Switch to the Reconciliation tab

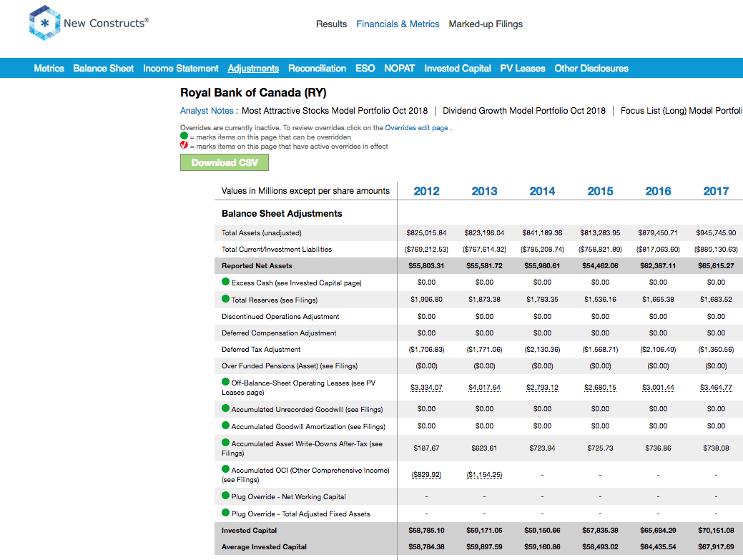click(317, 68)
